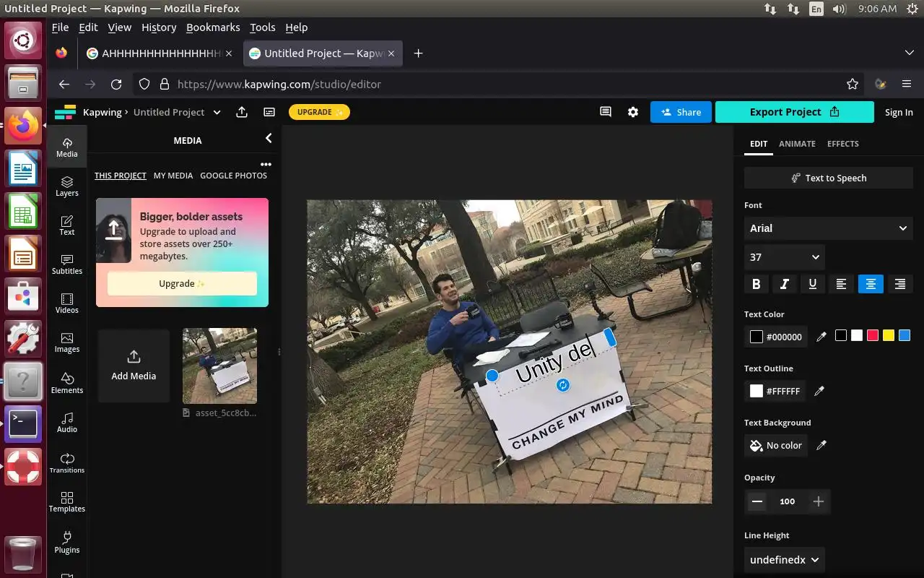Align text to the left
This screenshot has height=578, width=924.
tap(841, 284)
